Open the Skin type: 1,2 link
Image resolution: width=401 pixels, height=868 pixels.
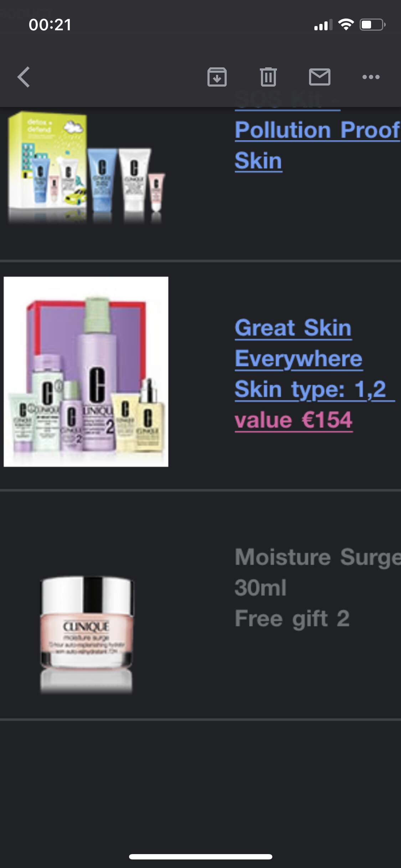tap(314, 389)
